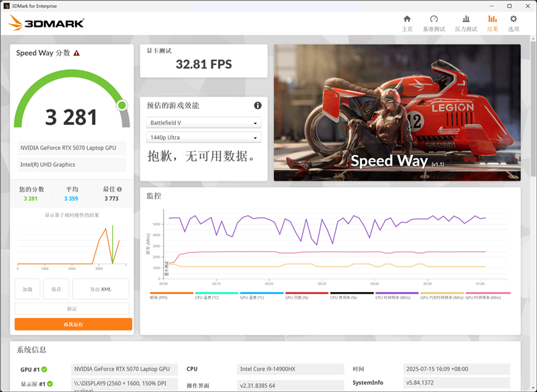Image resolution: width=537 pixels, height=392 pixels.
Task: Click the info icon next to 最佳 score
Action: point(119,189)
